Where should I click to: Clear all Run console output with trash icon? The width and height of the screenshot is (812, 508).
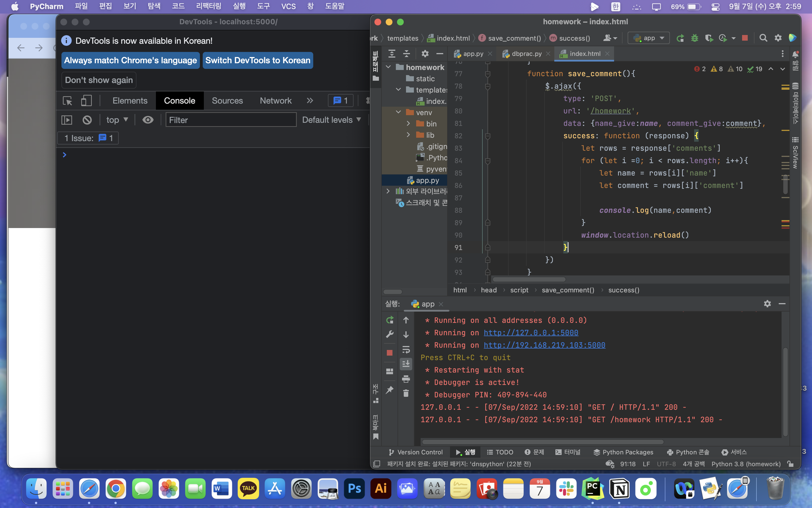pyautogui.click(x=406, y=393)
